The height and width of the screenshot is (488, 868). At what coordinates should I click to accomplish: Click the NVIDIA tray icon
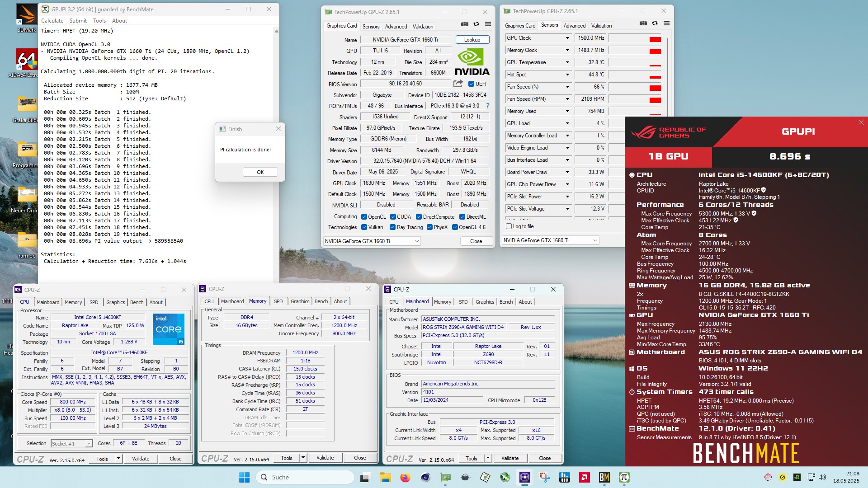[797, 477]
